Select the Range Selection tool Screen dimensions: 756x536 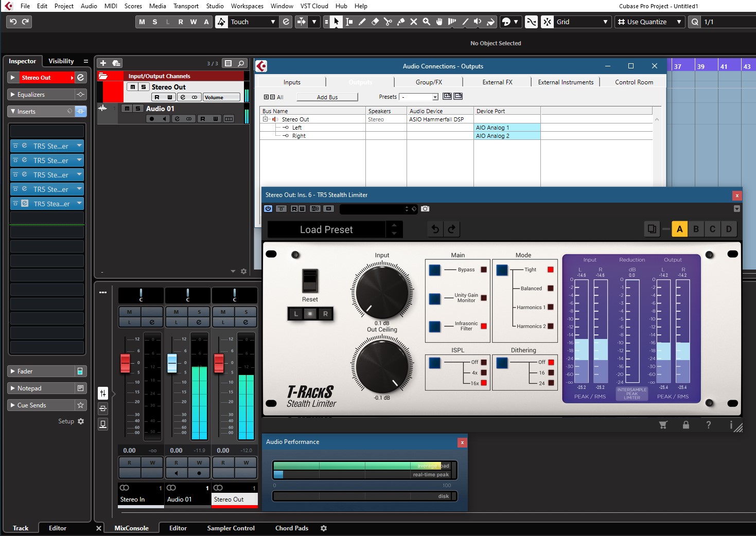pos(349,22)
